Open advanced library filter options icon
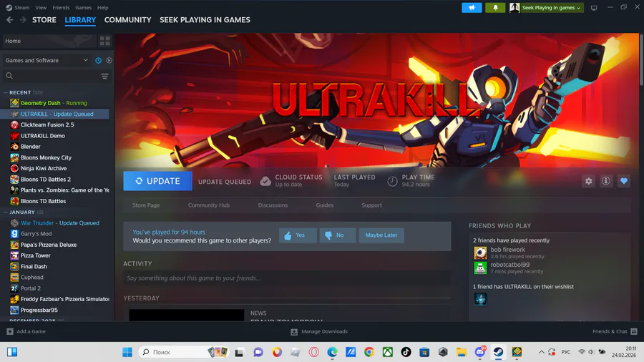The image size is (644, 362). 104,76
